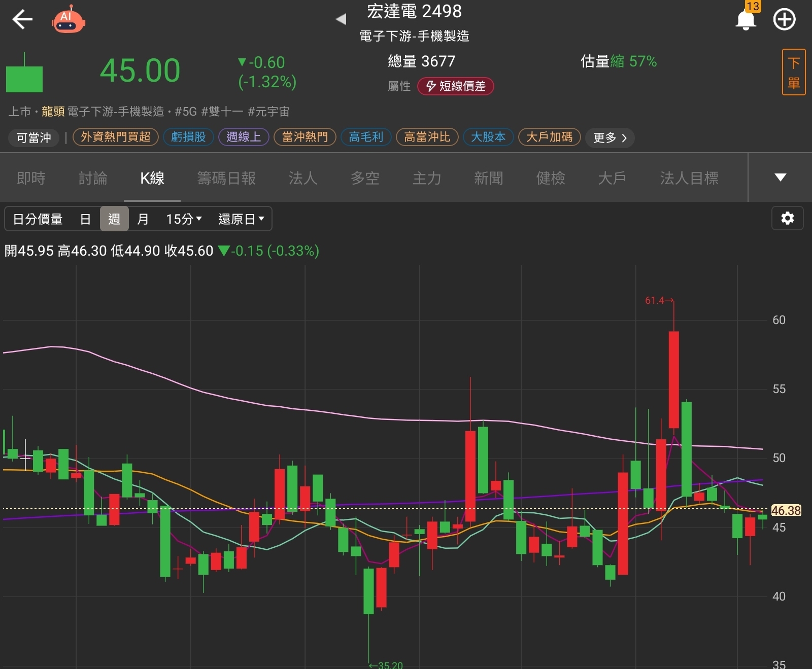Tap the 外資熱門買超 tag
Screen dimensions: 812x669
click(x=116, y=137)
